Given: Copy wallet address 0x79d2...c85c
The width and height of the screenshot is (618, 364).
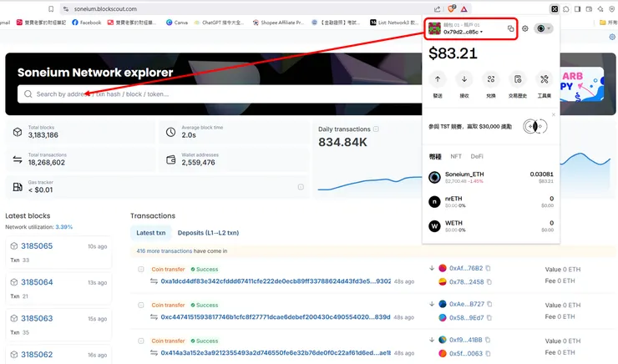Looking at the screenshot, I should click(510, 28).
